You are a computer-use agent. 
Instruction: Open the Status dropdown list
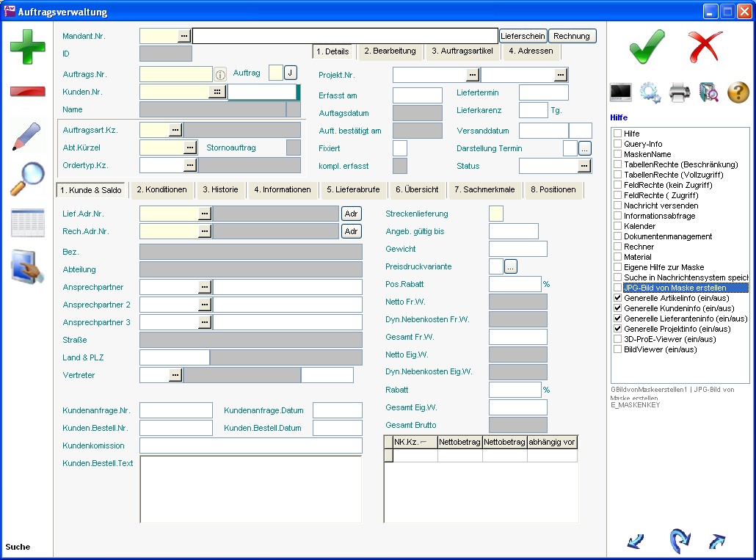tap(584, 166)
